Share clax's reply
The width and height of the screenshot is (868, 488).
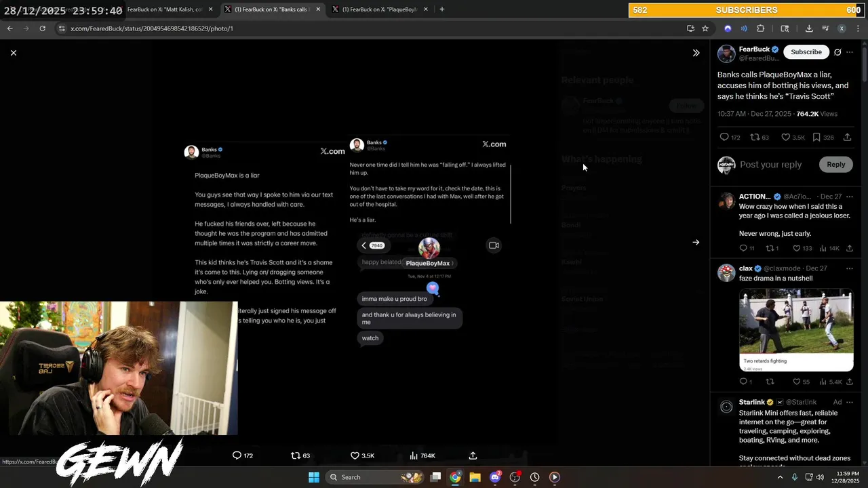(x=849, y=382)
